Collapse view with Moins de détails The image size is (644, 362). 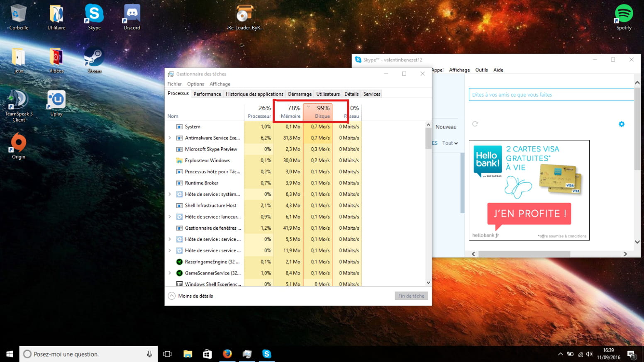click(x=190, y=296)
